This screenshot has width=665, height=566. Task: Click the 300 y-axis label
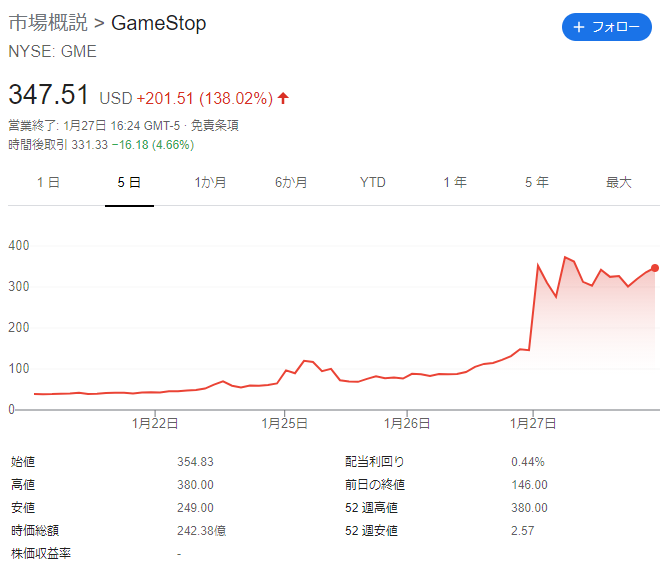19,287
